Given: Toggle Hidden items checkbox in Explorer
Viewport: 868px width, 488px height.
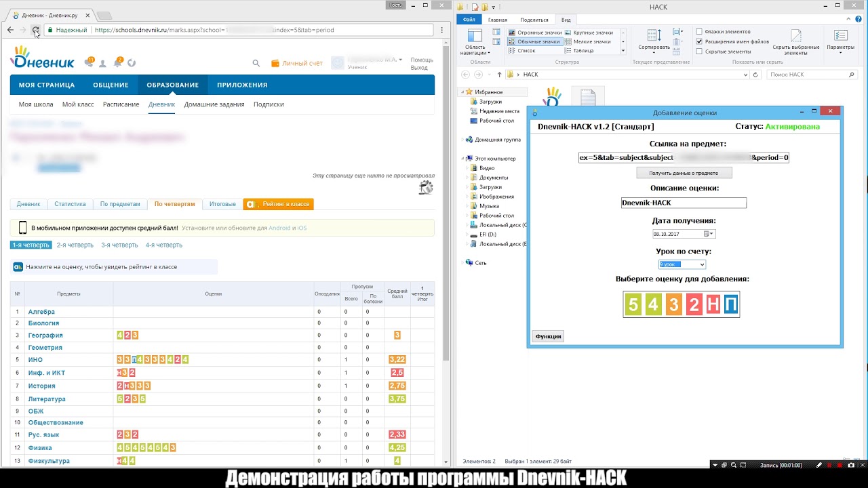Looking at the screenshot, I should point(699,52).
